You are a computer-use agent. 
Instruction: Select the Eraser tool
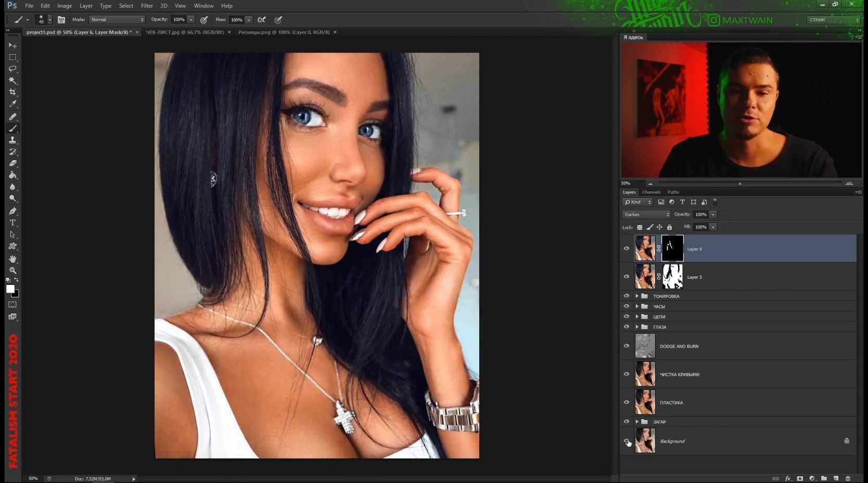[x=12, y=163]
